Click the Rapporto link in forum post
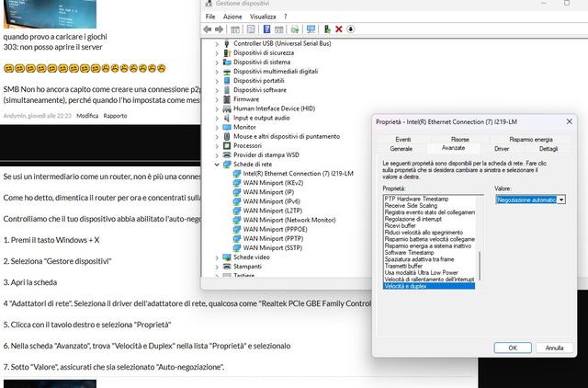 point(115,116)
